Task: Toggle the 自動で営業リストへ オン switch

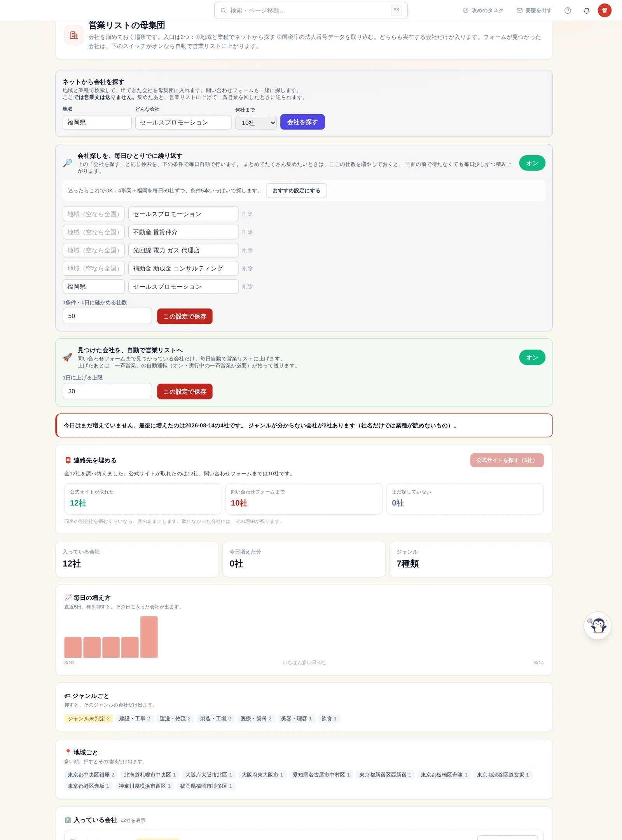Action: click(532, 357)
